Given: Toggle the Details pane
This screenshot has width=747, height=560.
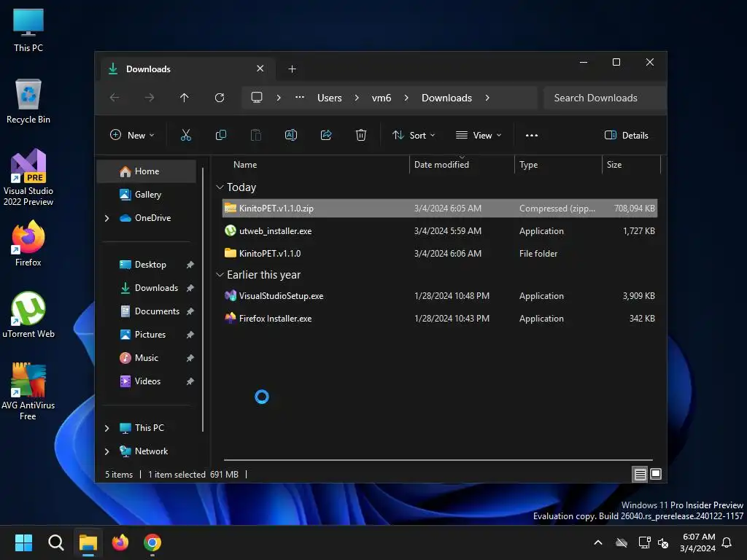Looking at the screenshot, I should 626,135.
